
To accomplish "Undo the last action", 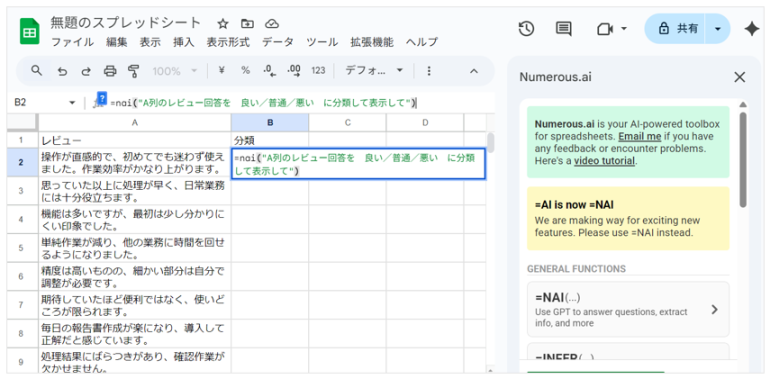I will (62, 71).
